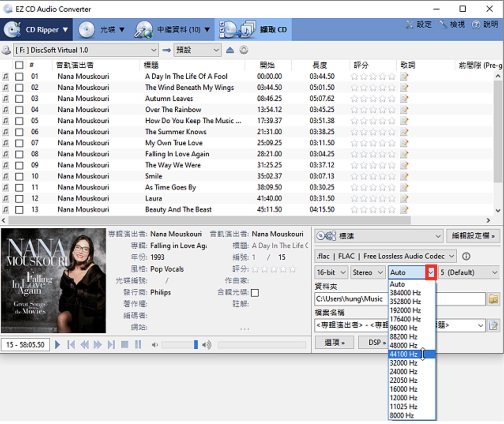Check track 13 Beauty And The Beast

point(19,210)
